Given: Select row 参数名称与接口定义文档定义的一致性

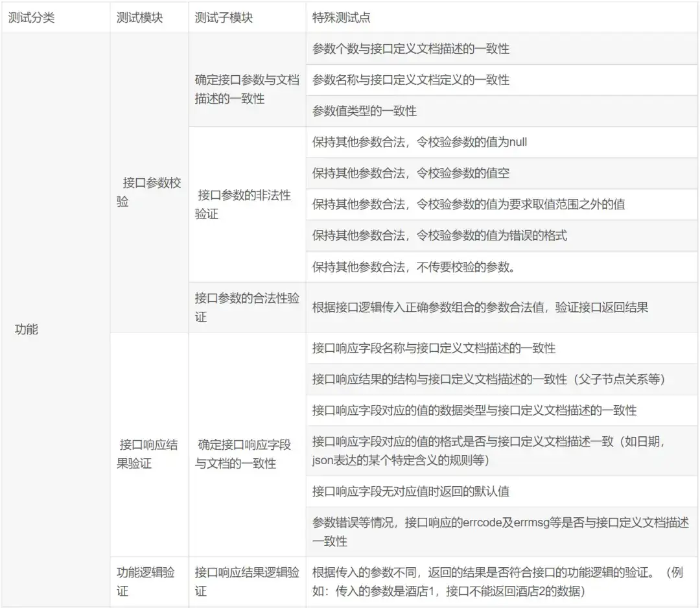Looking at the screenshot, I should 502,80.
